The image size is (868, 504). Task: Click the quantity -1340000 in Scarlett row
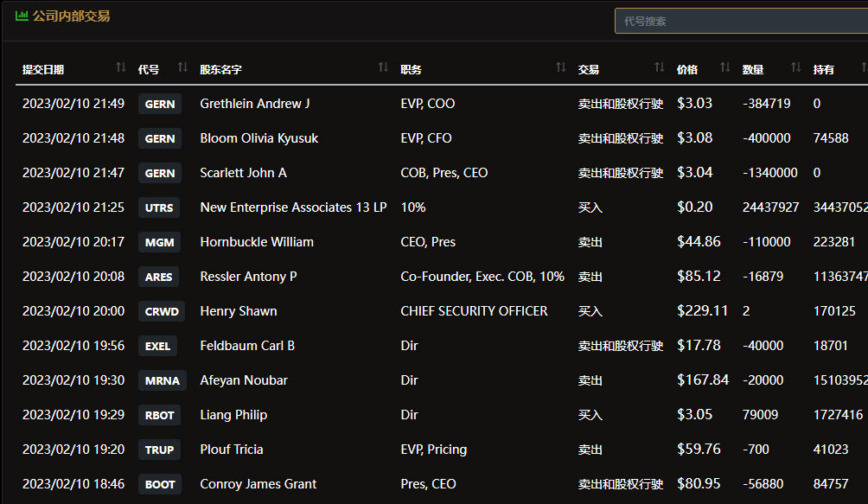click(x=770, y=173)
